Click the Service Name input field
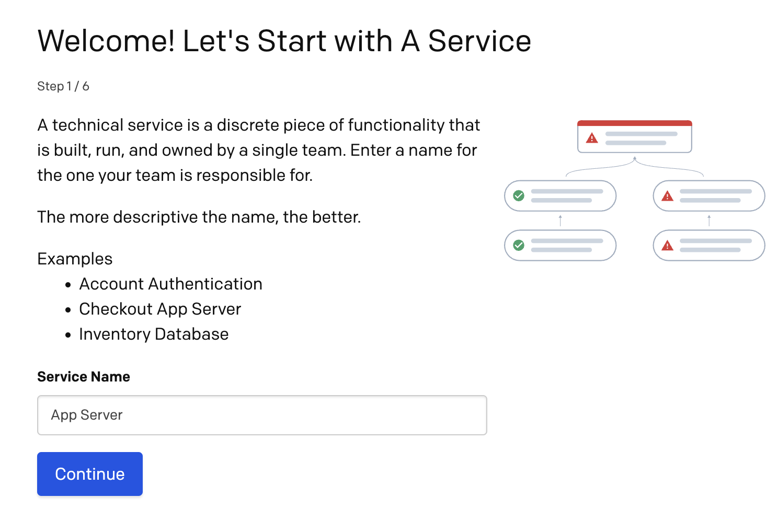This screenshot has width=778, height=532. coord(261,415)
